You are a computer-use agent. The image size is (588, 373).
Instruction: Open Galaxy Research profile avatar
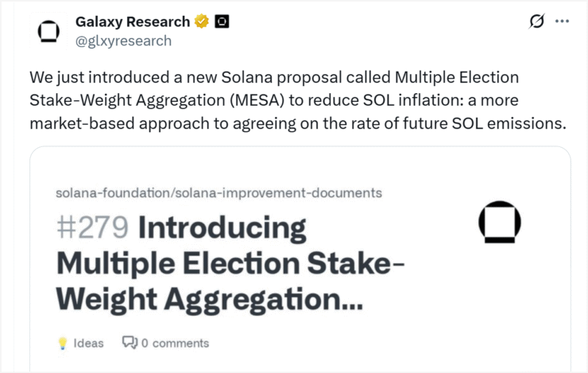[x=48, y=31]
